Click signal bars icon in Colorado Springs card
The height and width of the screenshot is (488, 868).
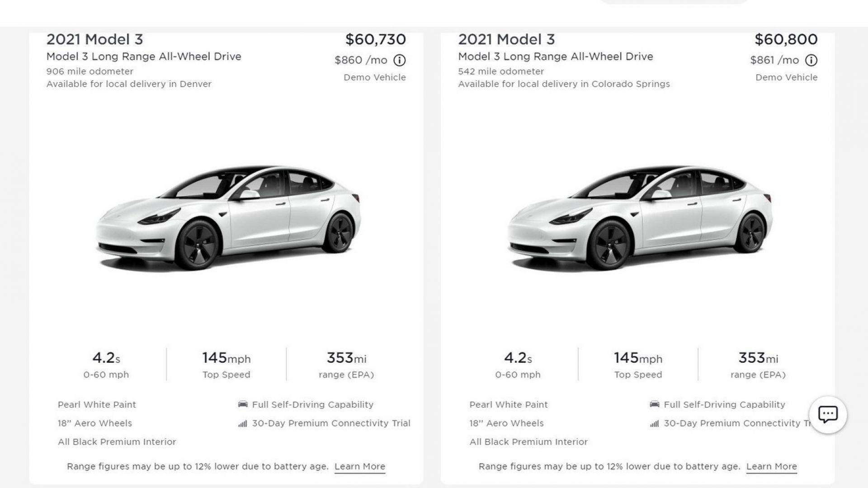click(654, 424)
